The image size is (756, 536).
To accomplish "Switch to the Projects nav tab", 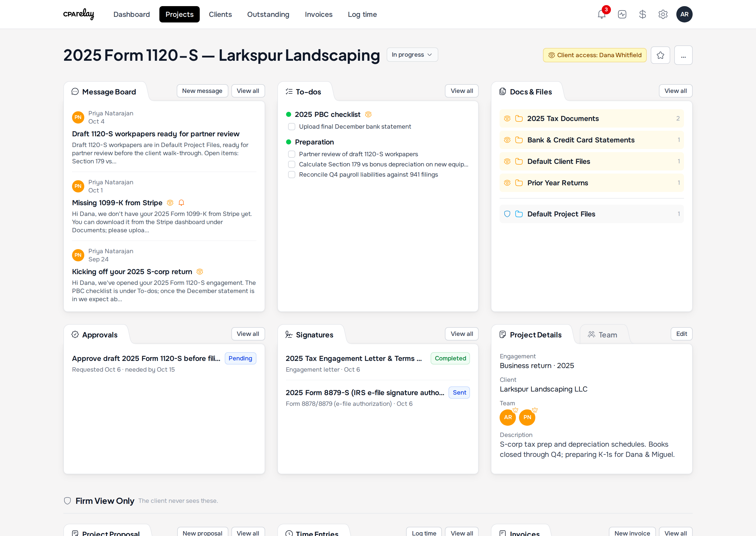I will pos(179,14).
